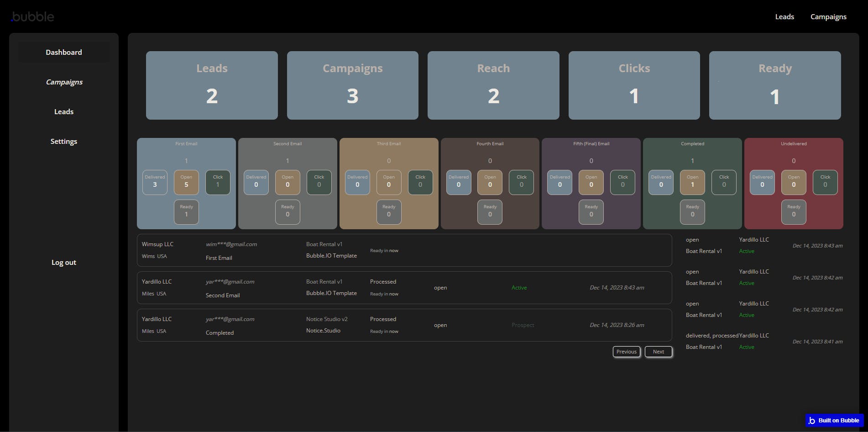Select Campaigns in the left sidebar
The height and width of the screenshot is (432, 868).
click(64, 82)
